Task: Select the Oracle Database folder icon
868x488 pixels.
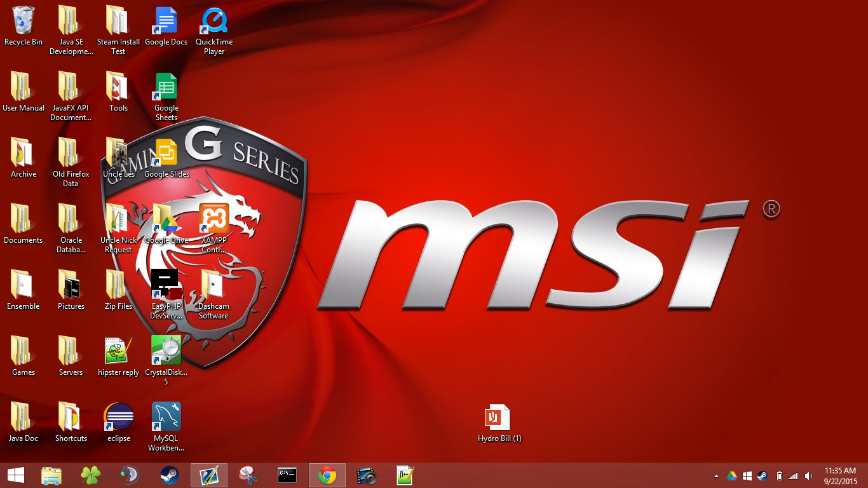Action: coord(71,229)
